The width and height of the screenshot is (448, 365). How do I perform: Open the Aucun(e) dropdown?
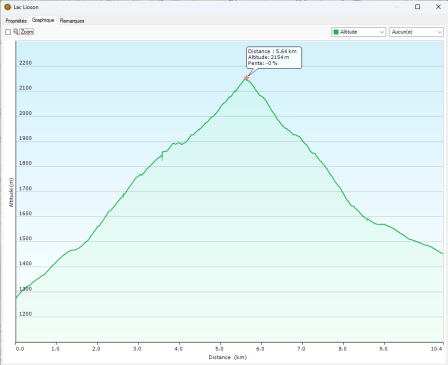[x=416, y=32]
